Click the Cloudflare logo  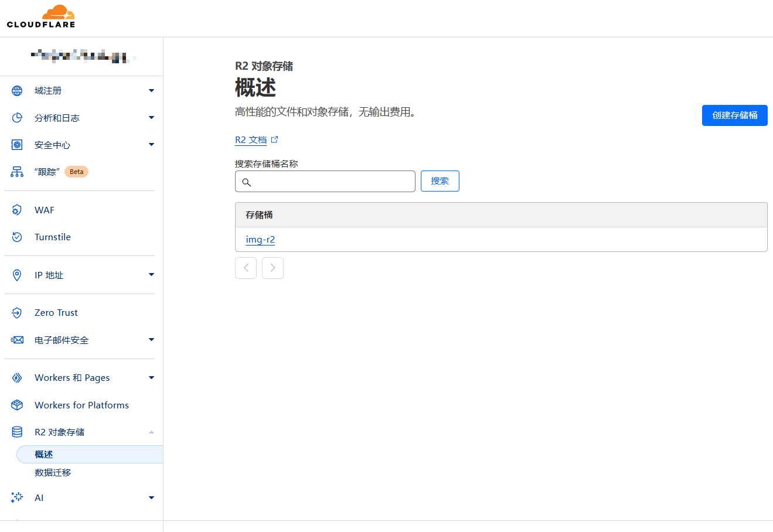click(x=41, y=16)
